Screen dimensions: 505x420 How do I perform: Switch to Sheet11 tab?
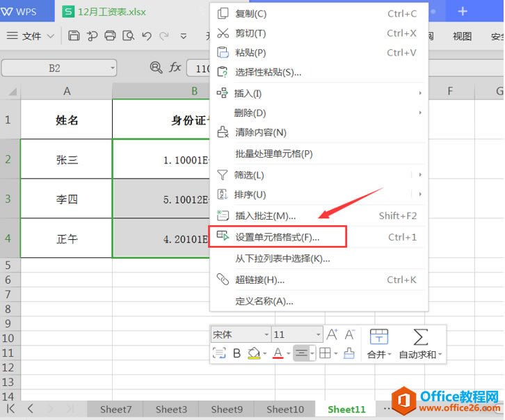pyautogui.click(x=346, y=410)
